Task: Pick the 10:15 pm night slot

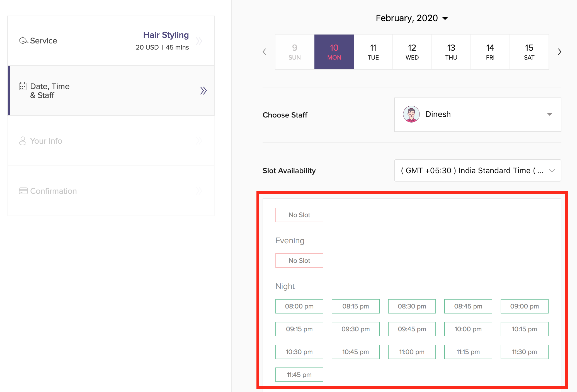Action: [x=524, y=329]
